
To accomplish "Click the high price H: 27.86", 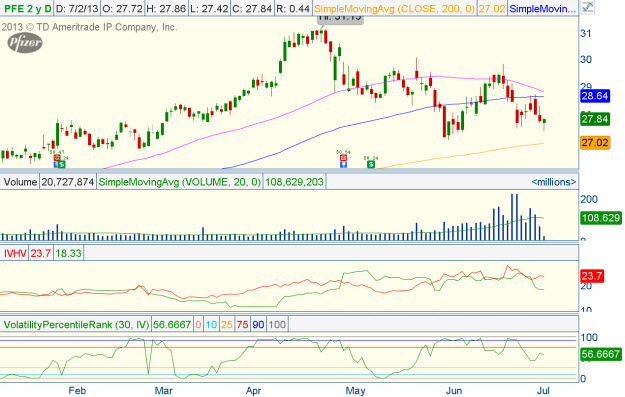I will pyautogui.click(x=166, y=8).
